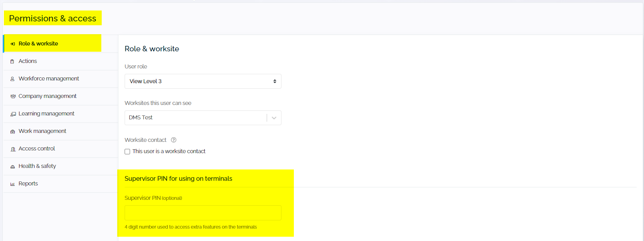Click the Learning management icon
Viewport: 644px width, 241px height.
click(x=13, y=114)
